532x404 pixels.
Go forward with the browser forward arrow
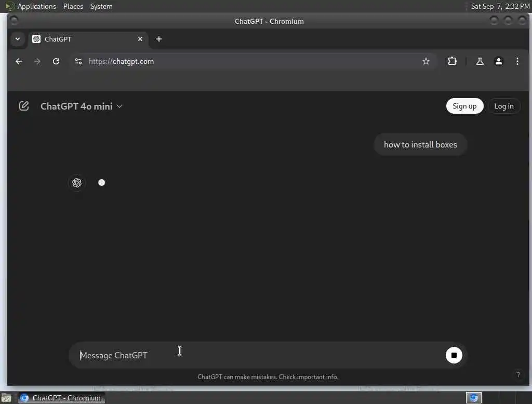(x=37, y=61)
